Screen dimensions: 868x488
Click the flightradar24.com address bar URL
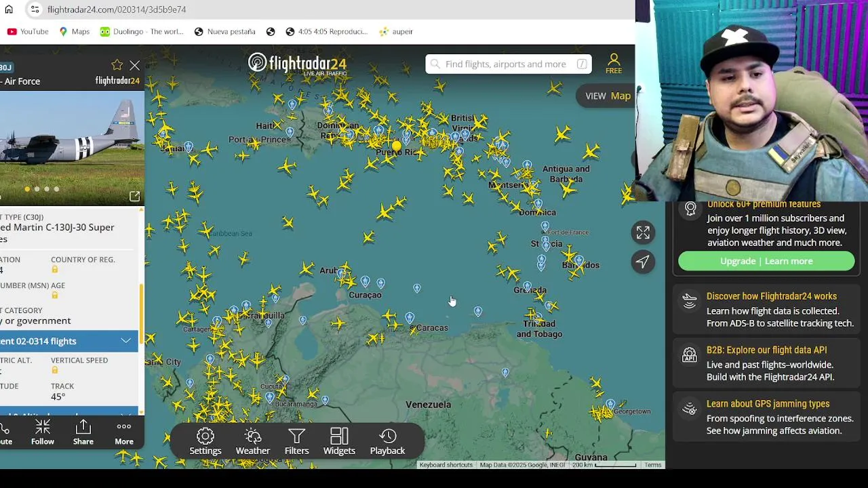(117, 9)
